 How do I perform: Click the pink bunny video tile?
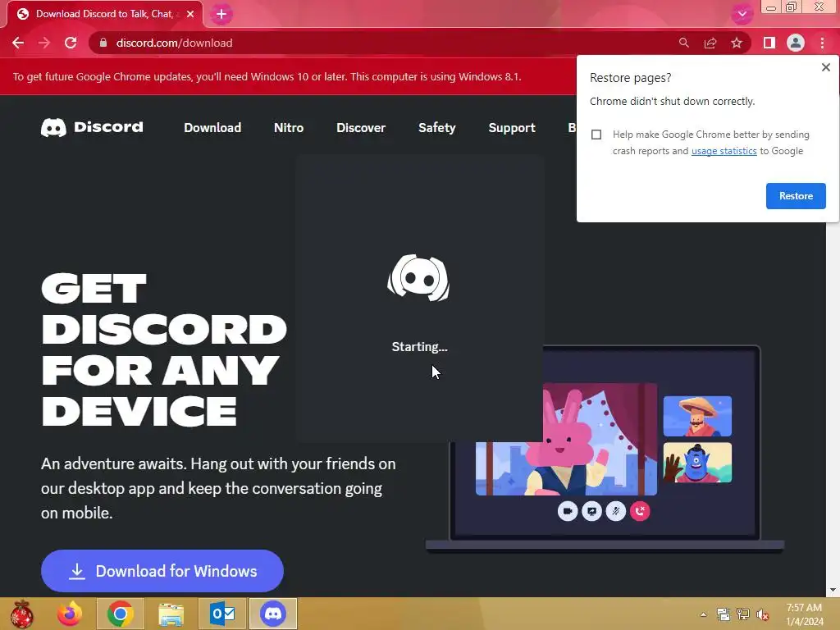[x=566, y=440]
